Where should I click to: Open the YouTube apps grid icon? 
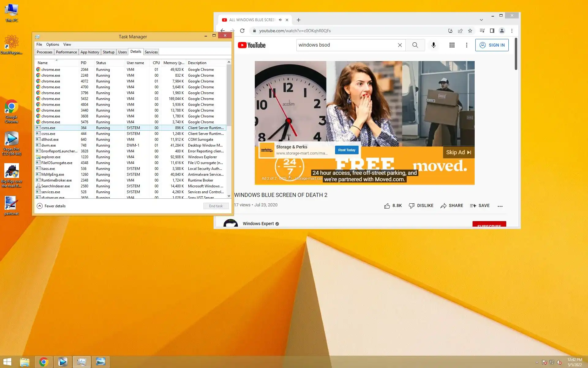tap(452, 45)
